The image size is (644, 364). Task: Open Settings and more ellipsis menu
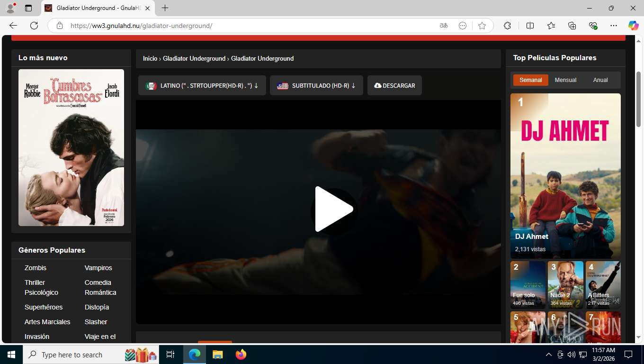tap(614, 26)
